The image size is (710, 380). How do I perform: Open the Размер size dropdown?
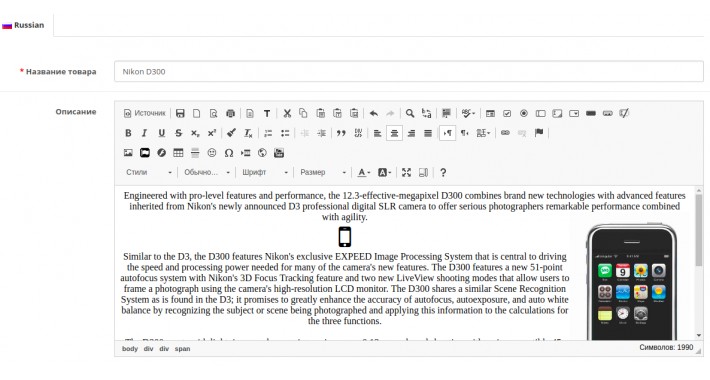[323, 173]
